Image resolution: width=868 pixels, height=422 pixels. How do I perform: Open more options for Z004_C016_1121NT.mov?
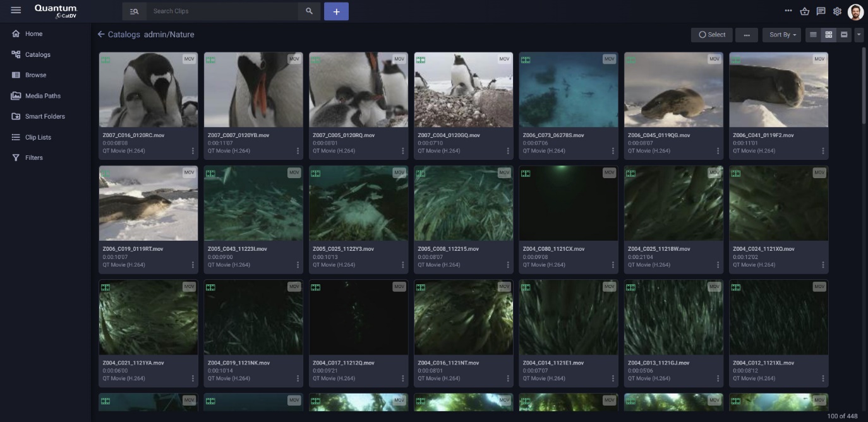pyautogui.click(x=508, y=378)
